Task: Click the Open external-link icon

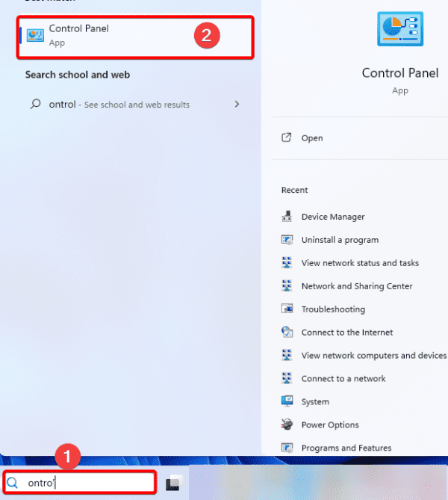Action: pyautogui.click(x=286, y=138)
